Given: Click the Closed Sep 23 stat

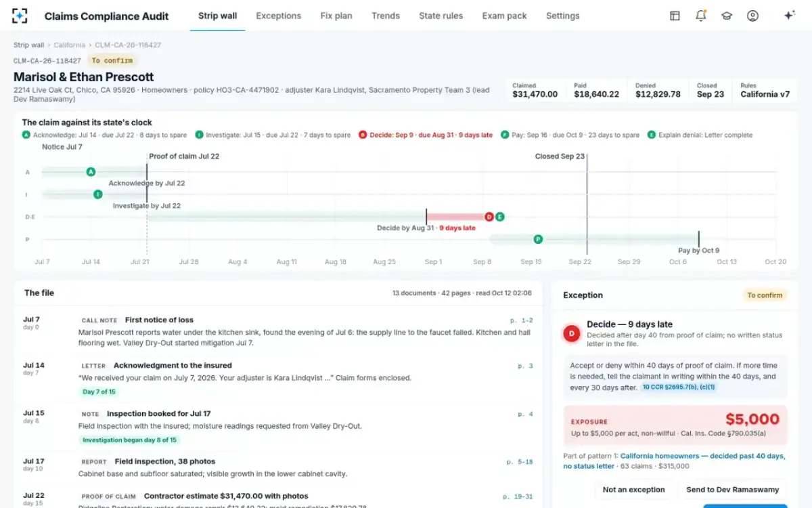Looking at the screenshot, I should (710, 91).
